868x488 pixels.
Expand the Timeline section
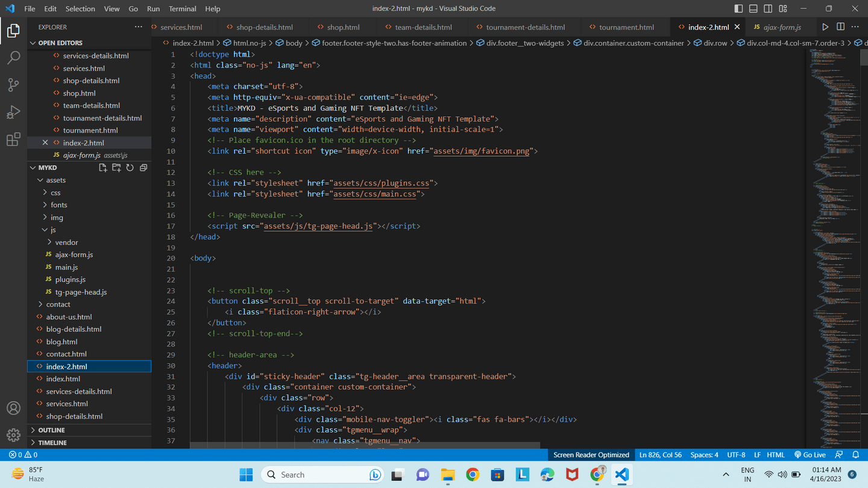coord(89,443)
